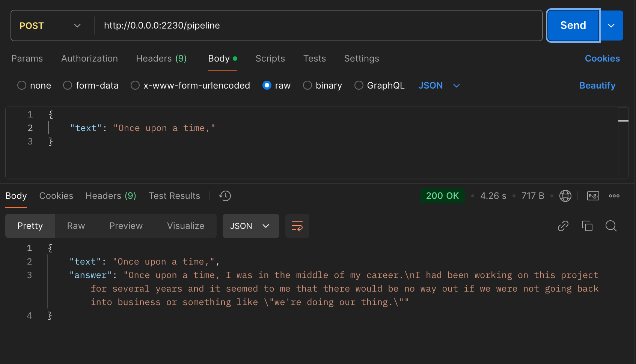
Task: Click the blue Send button
Action: (x=573, y=26)
